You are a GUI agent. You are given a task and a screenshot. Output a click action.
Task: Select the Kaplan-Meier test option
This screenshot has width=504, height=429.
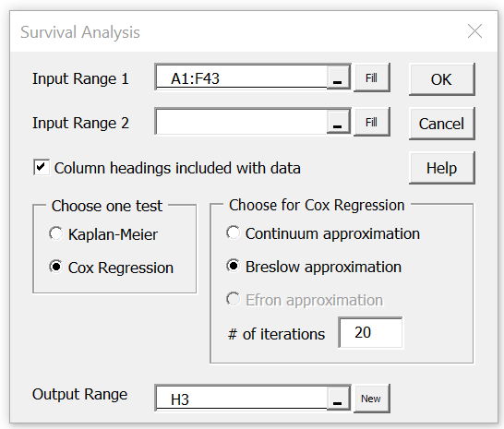[x=55, y=233]
